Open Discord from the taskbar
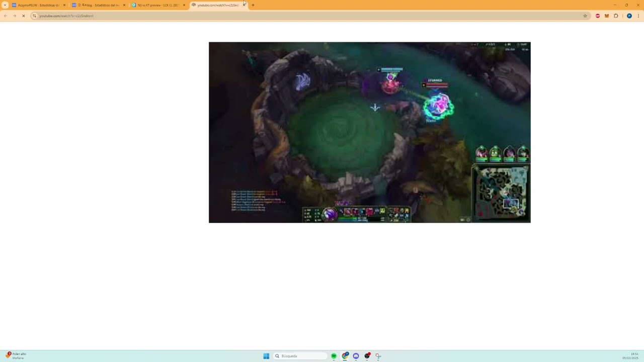This screenshot has height=362, width=644. point(356,356)
